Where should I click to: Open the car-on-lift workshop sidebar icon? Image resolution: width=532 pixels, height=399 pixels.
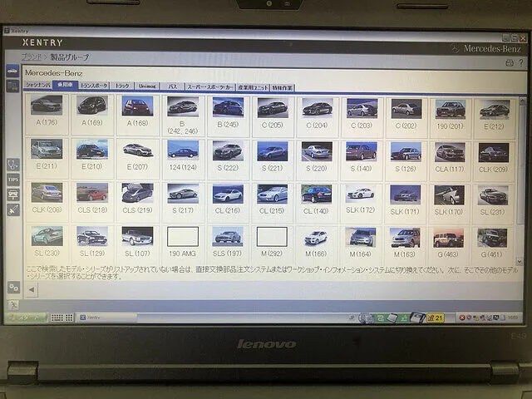click(13, 195)
